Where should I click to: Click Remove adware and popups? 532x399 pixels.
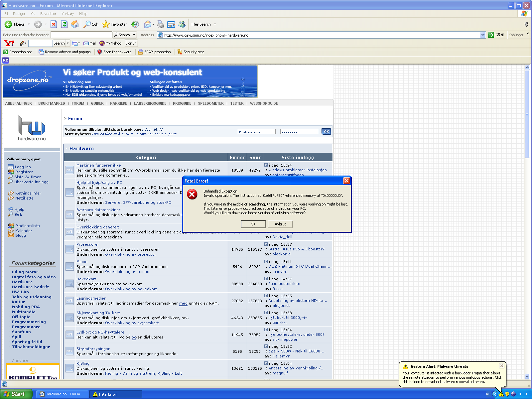pos(65,52)
